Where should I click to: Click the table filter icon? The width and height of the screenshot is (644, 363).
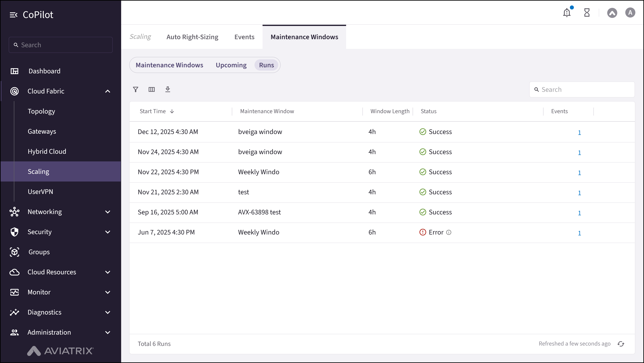[x=135, y=89]
